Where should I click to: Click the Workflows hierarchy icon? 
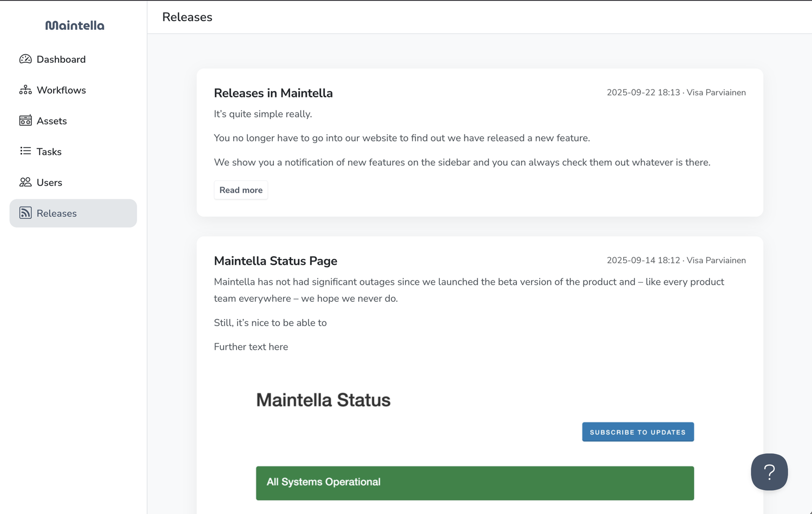click(25, 90)
